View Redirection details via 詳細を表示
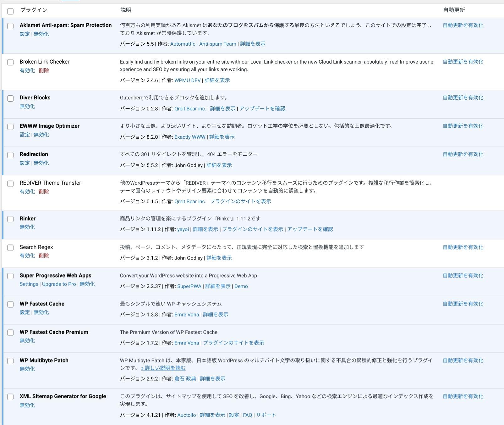The image size is (504, 425). [x=219, y=165]
